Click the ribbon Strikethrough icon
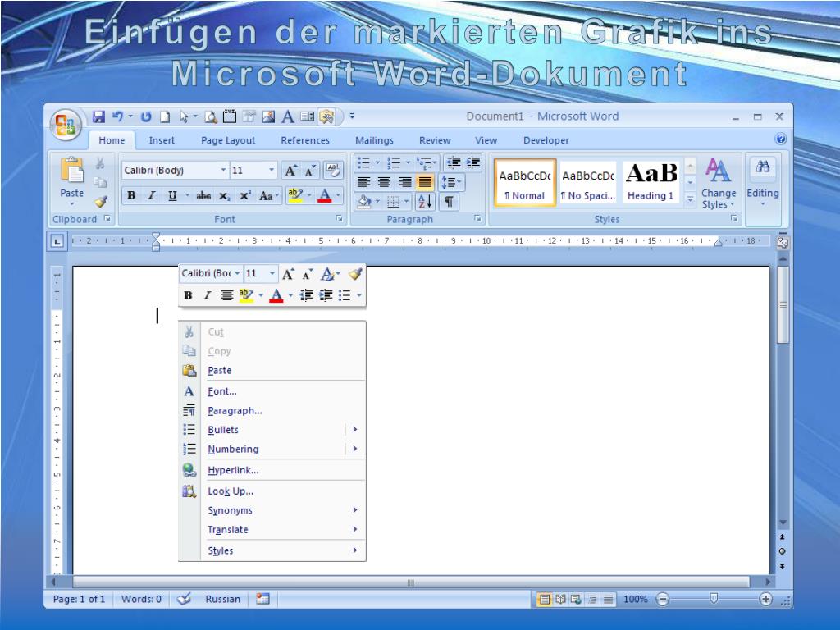This screenshot has width=840, height=630. click(203, 195)
